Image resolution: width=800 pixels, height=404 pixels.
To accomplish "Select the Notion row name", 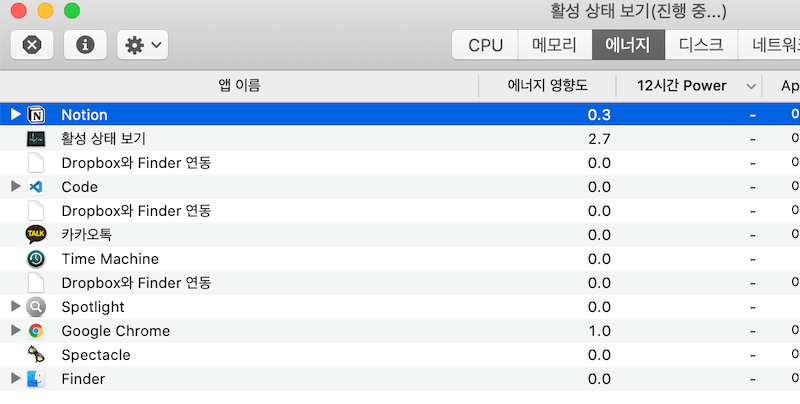I will [84, 115].
